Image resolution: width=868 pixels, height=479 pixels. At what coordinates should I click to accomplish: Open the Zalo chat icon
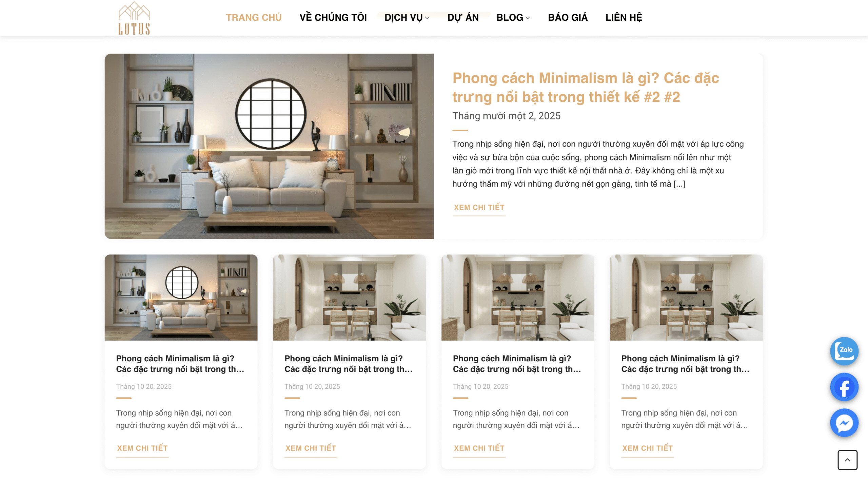coord(844,351)
